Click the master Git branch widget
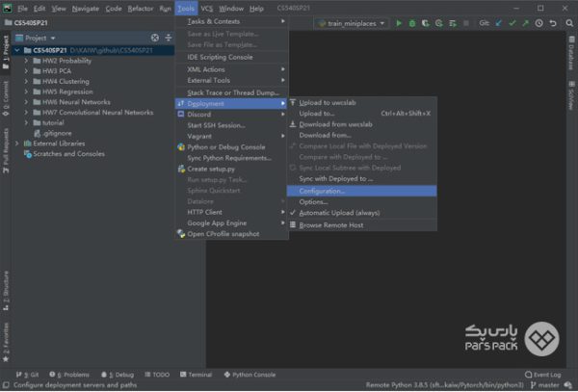 click(545, 385)
